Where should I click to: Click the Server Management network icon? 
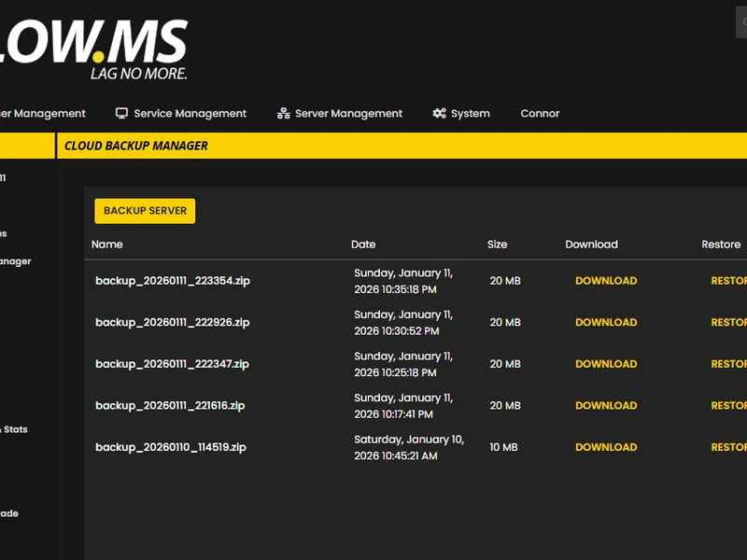282,112
